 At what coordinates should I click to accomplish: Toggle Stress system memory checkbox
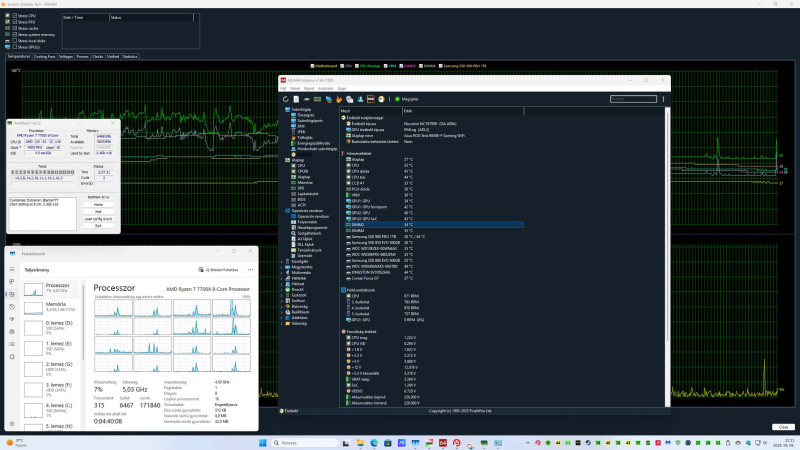pos(15,34)
